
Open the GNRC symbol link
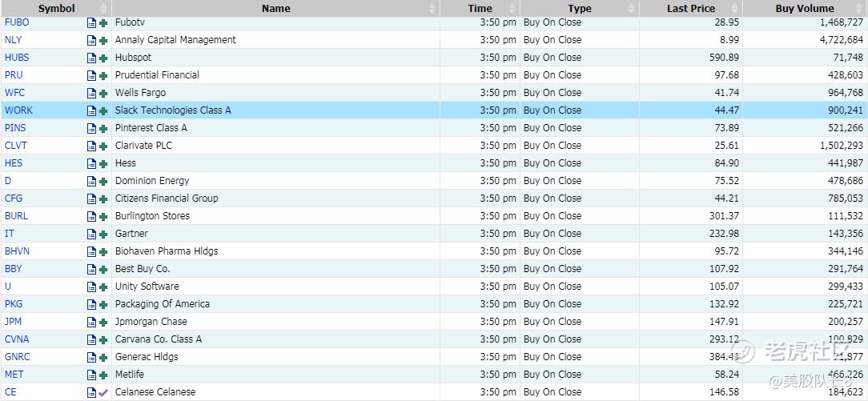coord(17,357)
